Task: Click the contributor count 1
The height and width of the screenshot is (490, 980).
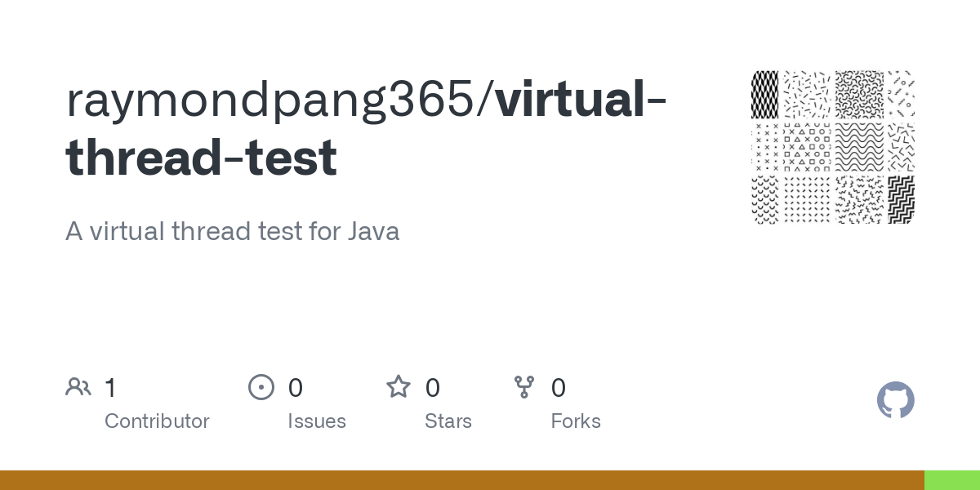Action: [x=110, y=388]
